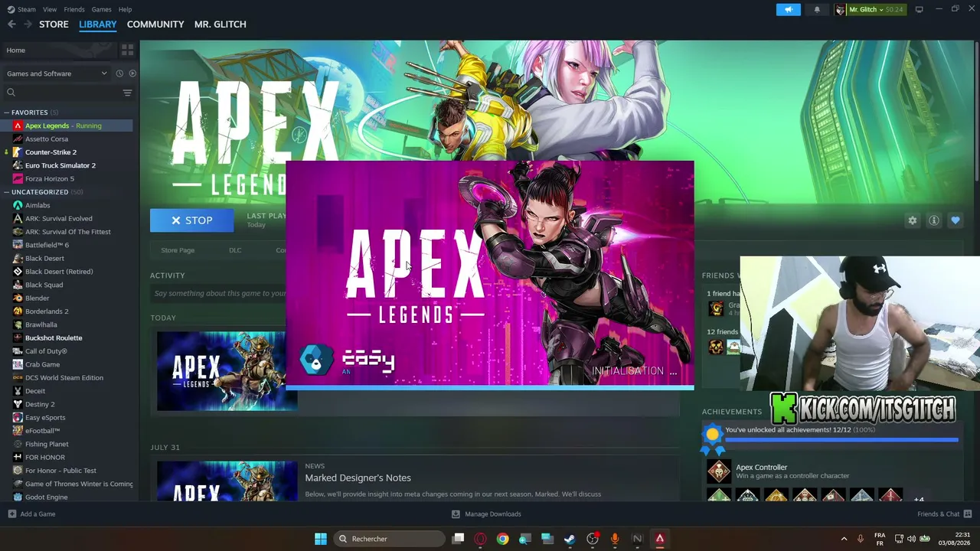This screenshot has width=980, height=551.
Task: Collapse the Uncategorized category
Action: click(x=6, y=192)
